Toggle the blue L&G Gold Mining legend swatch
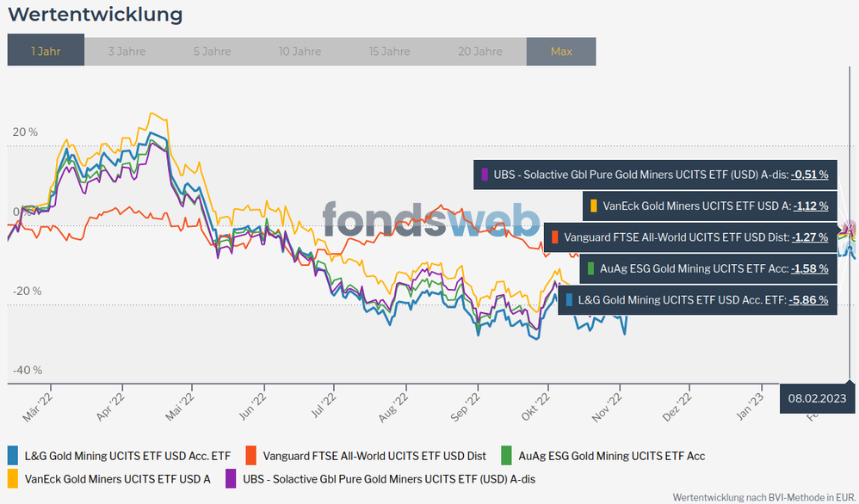 point(13,456)
